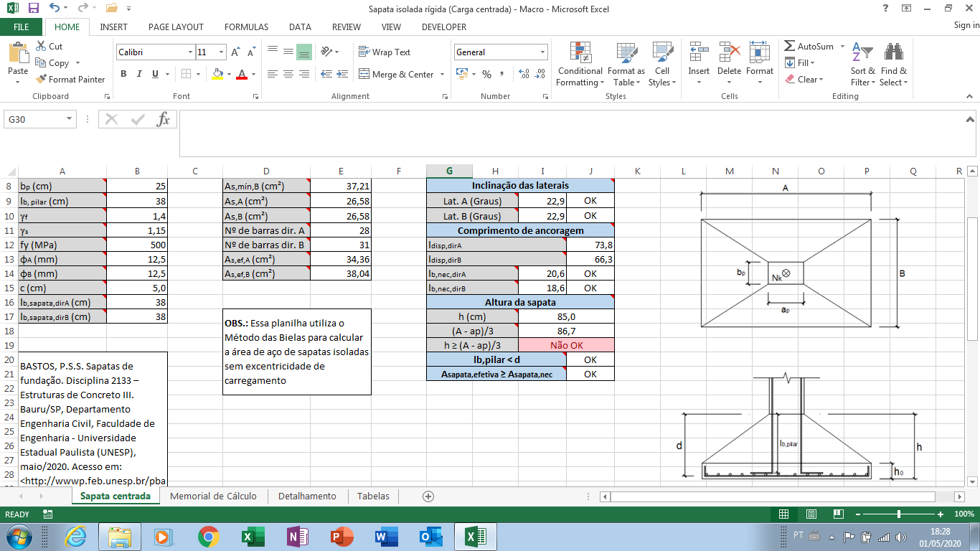Click the Paste clipboard icon
The height and width of the screenshot is (551, 980).
[x=18, y=54]
